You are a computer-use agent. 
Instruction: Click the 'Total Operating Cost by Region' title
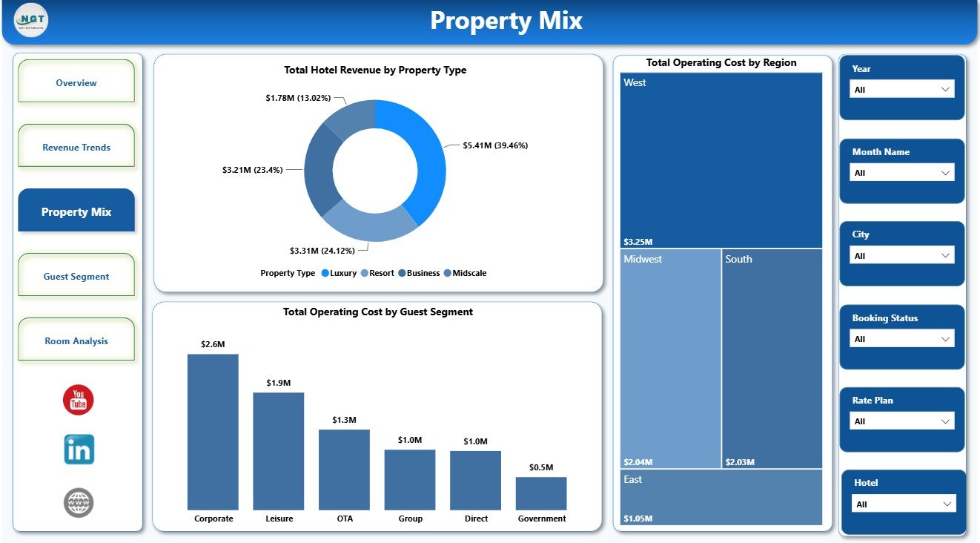point(721,62)
